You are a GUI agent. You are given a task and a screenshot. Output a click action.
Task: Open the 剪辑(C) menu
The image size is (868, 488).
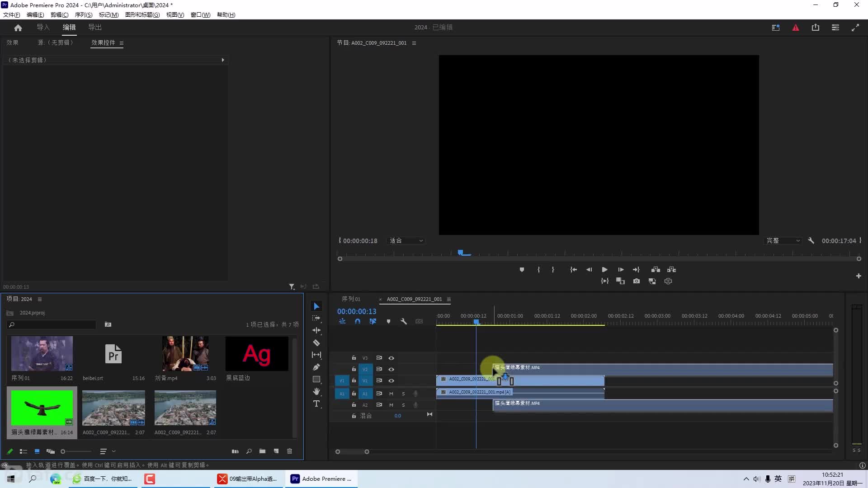click(60, 14)
